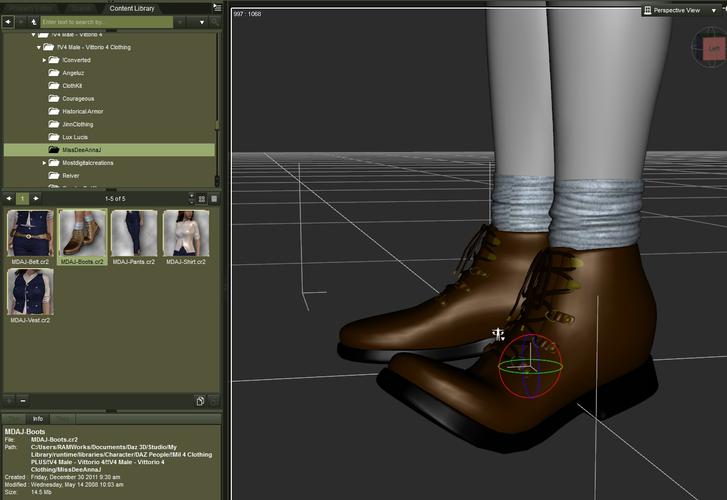727x500 pixels.
Task: Expand the Mostdigitalcreations folder
Action: 45,162
